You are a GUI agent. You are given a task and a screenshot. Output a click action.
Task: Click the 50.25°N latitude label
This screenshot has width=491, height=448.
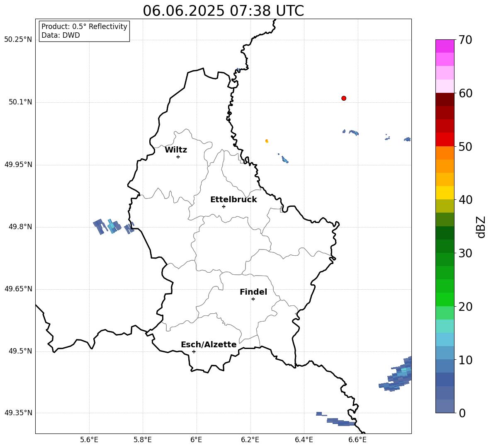[18, 40]
